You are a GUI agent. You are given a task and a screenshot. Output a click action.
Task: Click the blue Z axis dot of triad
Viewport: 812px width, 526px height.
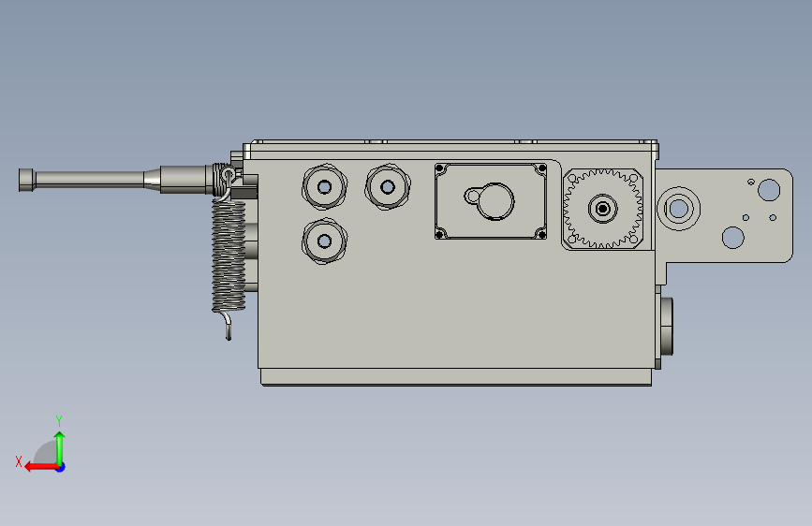pos(61,467)
